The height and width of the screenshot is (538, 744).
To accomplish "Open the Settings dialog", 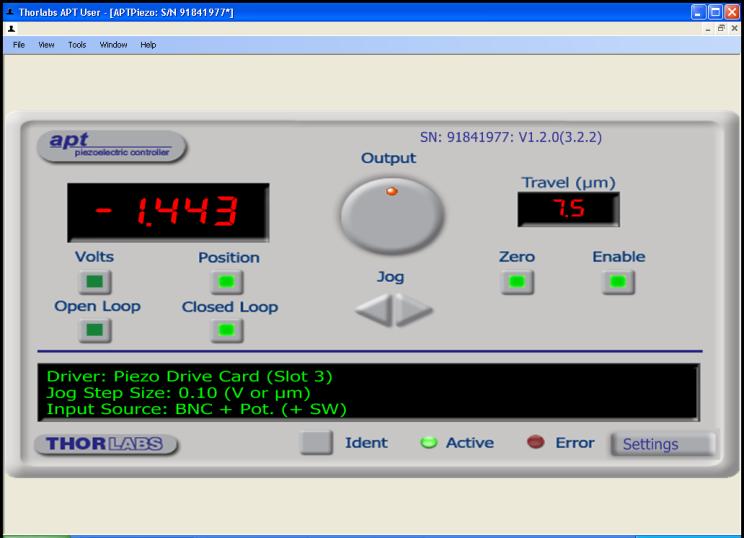I will pos(663,444).
